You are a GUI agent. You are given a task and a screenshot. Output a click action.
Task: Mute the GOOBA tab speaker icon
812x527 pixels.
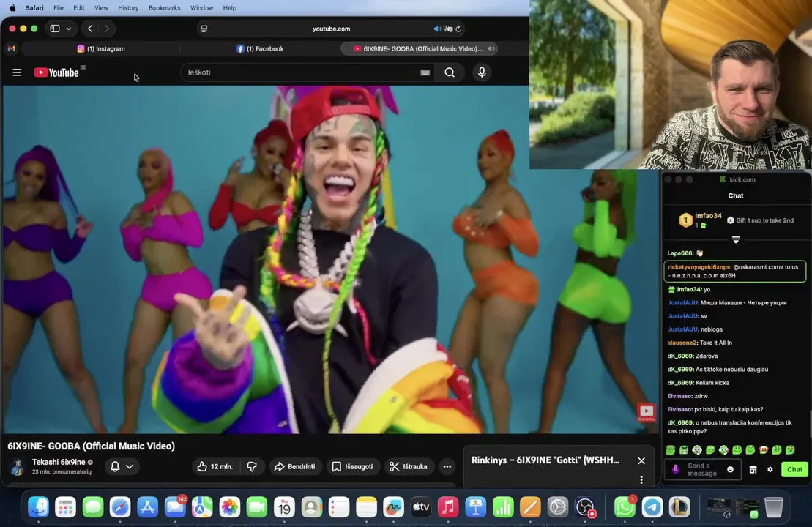coord(491,48)
